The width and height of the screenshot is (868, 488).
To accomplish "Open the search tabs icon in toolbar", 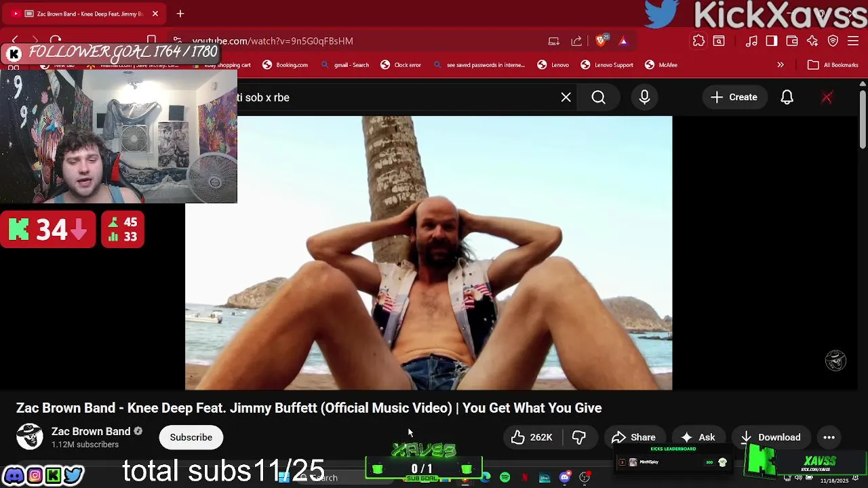I will 719,41.
